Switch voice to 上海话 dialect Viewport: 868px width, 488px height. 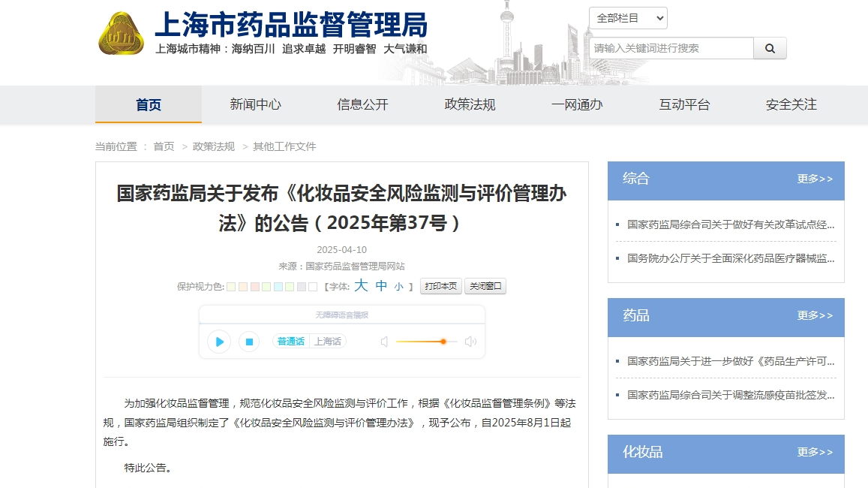pyautogui.click(x=327, y=341)
